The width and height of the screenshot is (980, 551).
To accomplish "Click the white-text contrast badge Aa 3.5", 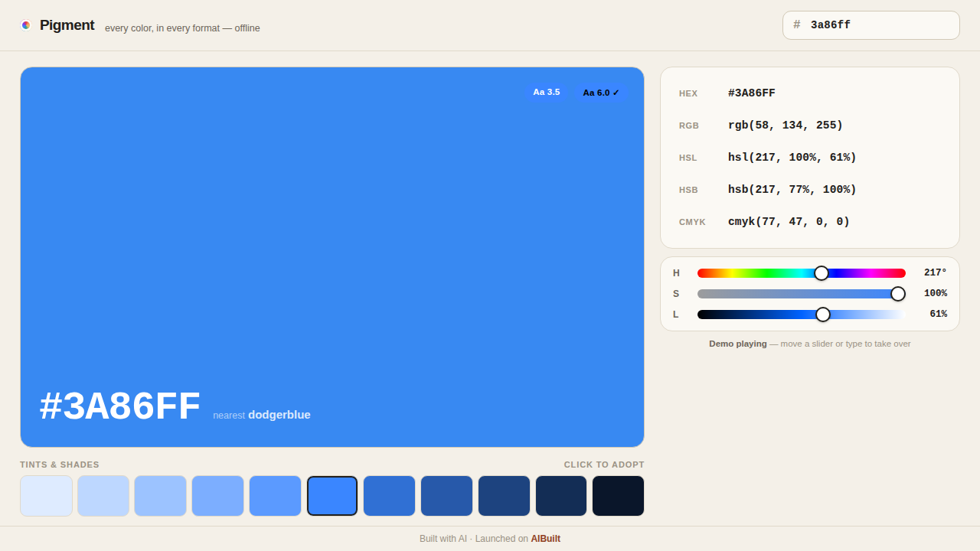I will (x=547, y=92).
